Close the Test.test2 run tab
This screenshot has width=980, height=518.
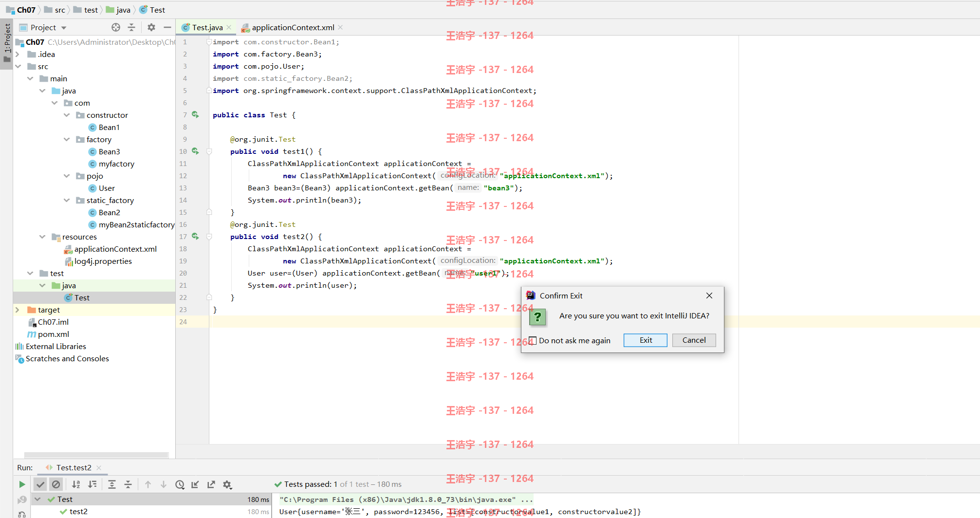pos(99,467)
